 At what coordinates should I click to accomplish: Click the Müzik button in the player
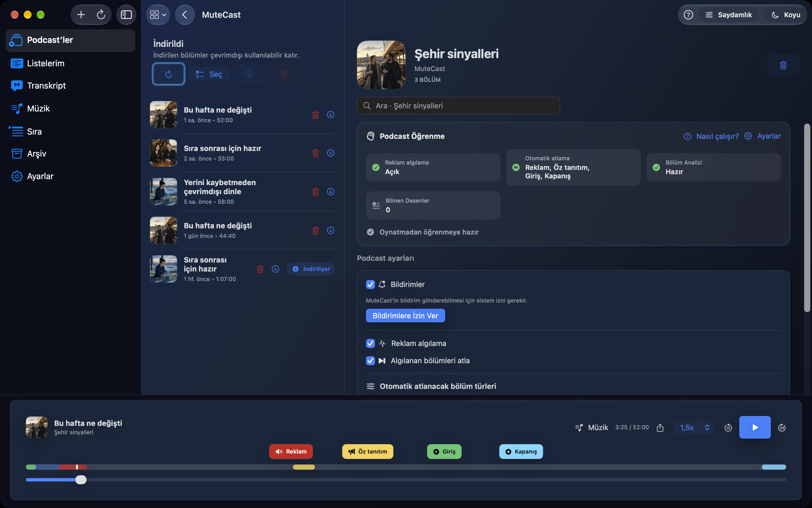pos(592,427)
